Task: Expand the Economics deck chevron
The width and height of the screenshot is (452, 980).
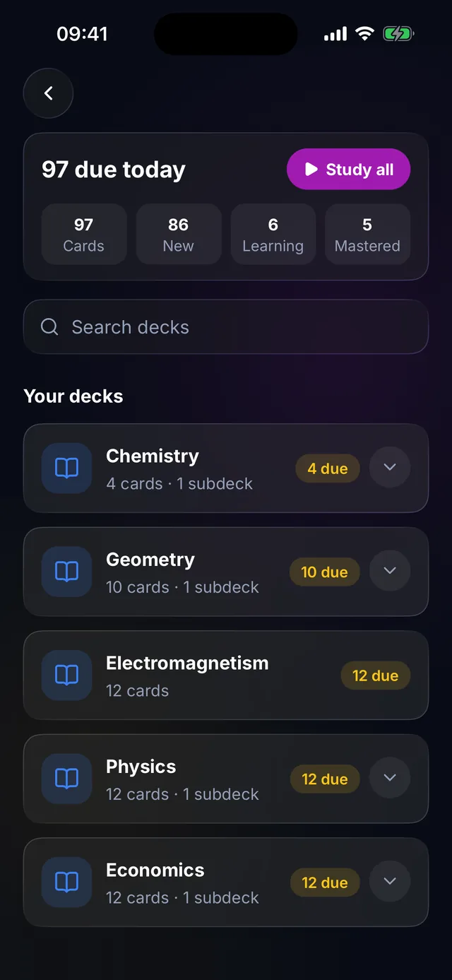Action: coord(390,882)
